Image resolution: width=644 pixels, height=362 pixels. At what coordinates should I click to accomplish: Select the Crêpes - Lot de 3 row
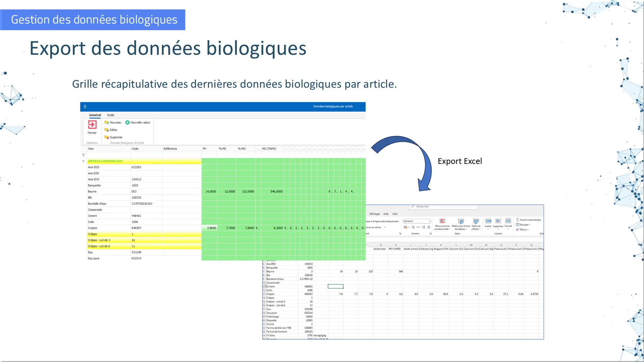coord(99,240)
